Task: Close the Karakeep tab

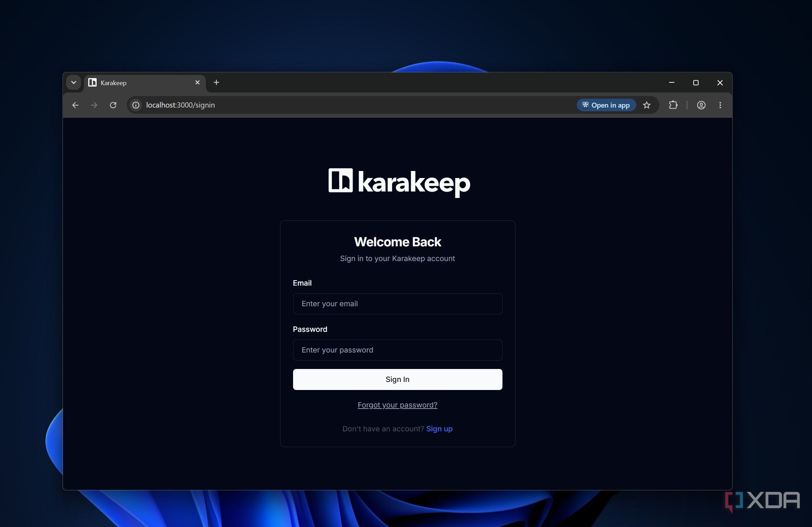Action: click(x=197, y=82)
